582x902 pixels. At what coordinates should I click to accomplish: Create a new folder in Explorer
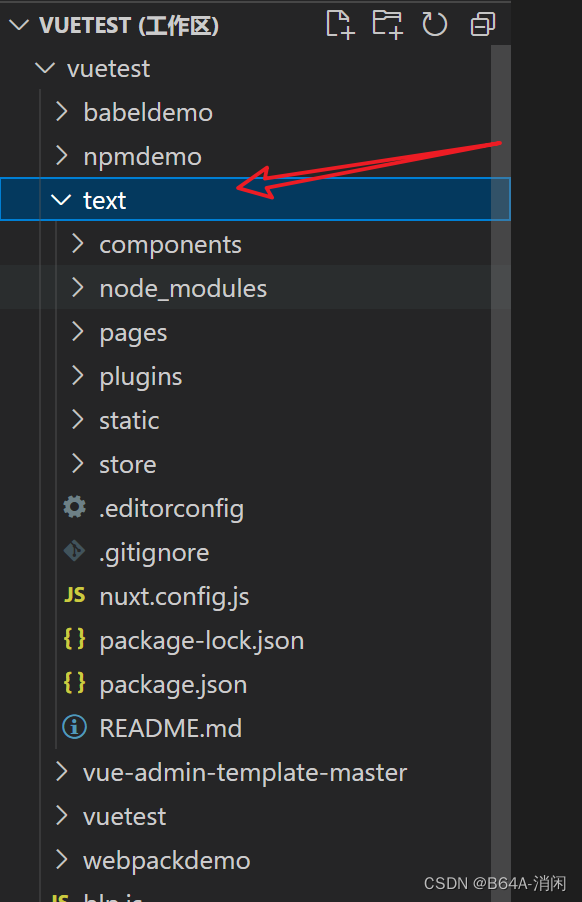387,24
